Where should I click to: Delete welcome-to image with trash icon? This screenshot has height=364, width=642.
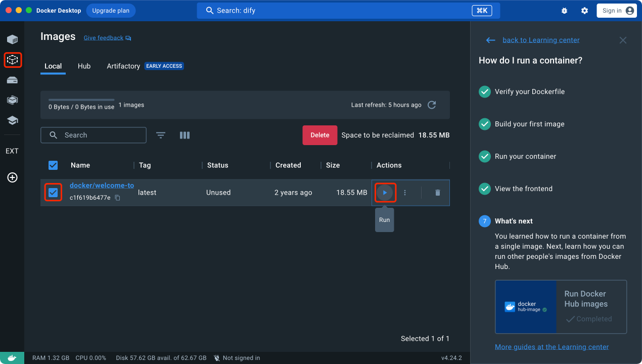pyautogui.click(x=438, y=193)
